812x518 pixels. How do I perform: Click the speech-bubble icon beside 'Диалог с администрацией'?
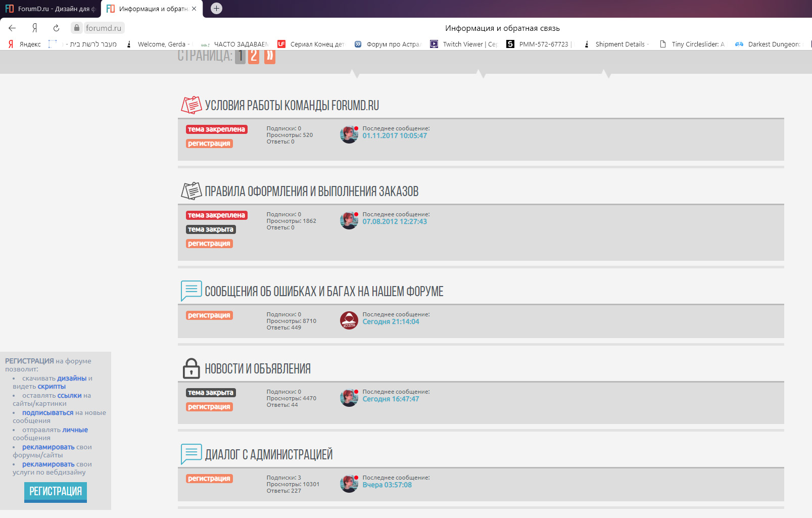pyautogui.click(x=192, y=454)
